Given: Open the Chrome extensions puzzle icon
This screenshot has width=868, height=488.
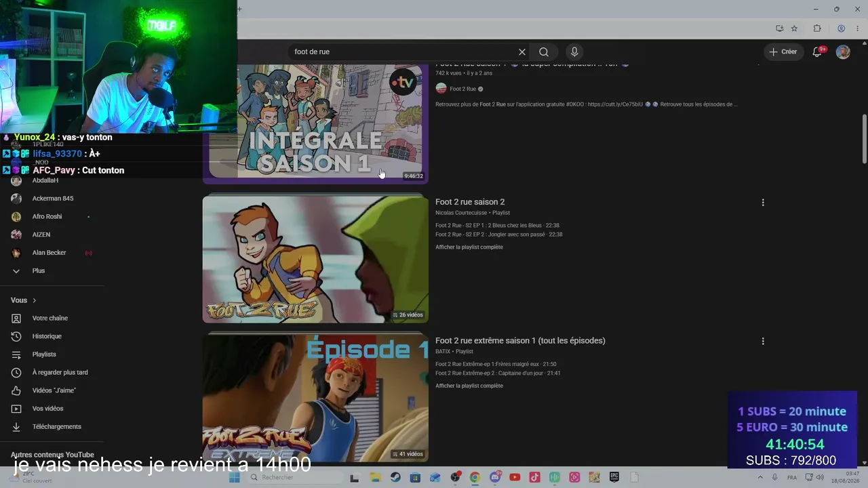Looking at the screenshot, I should 817,28.
